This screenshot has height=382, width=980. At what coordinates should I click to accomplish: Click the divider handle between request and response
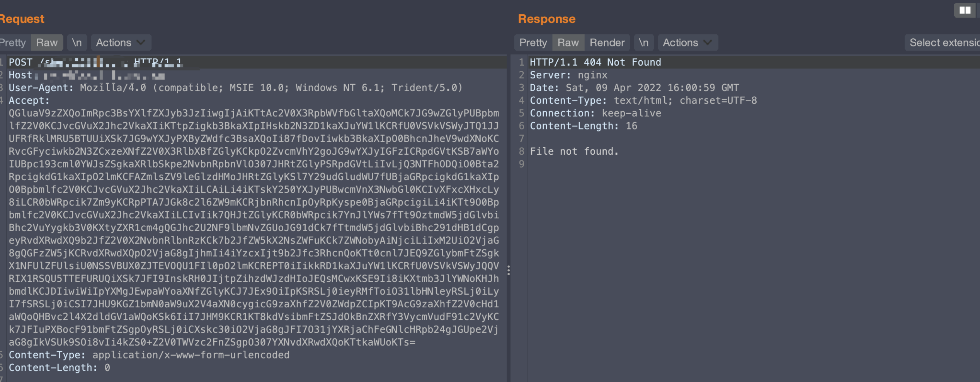509,270
